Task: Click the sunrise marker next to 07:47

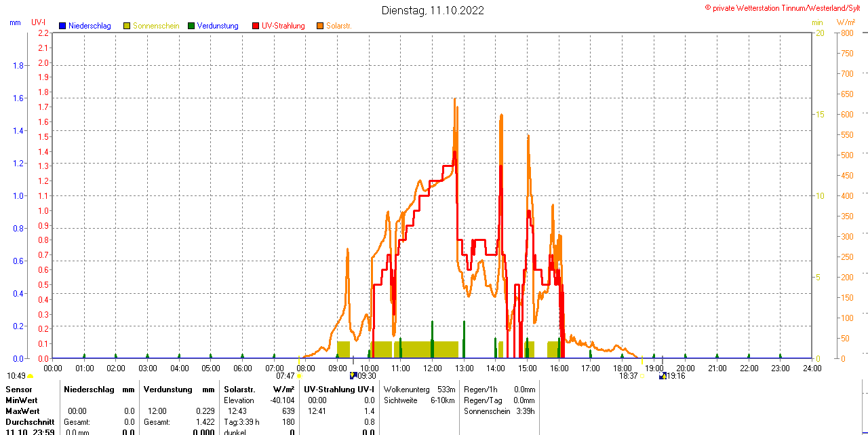Action: (x=299, y=376)
